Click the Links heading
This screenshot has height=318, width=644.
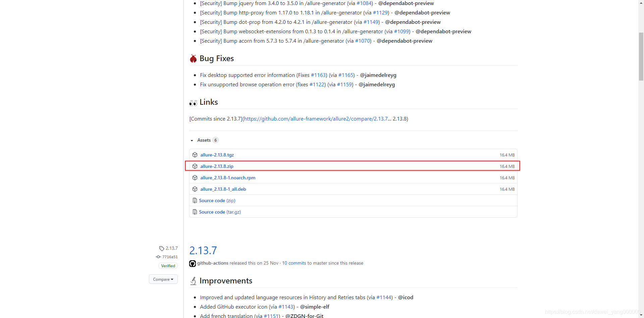pyautogui.click(x=209, y=102)
